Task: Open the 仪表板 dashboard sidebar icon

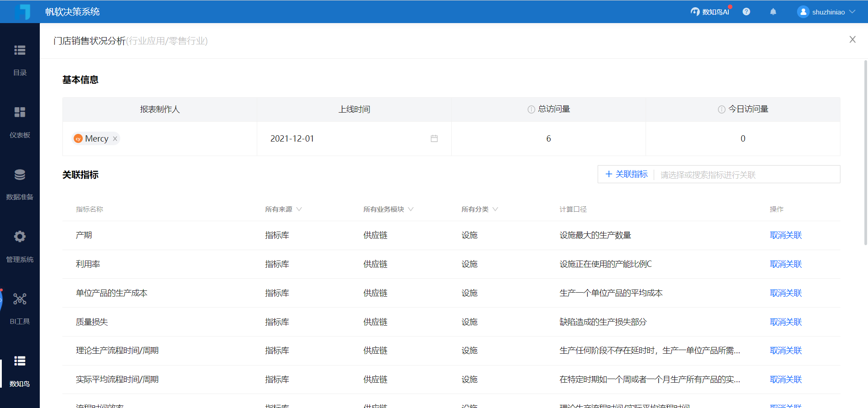Action: click(x=19, y=112)
